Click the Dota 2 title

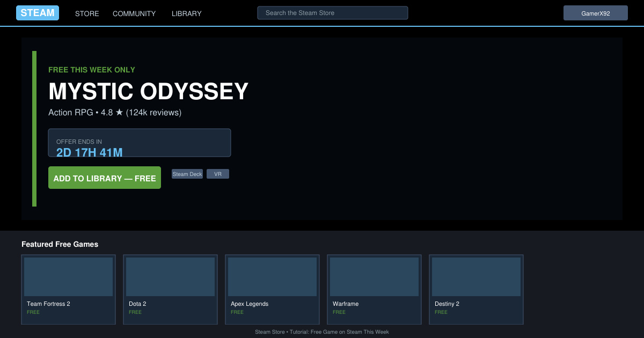click(x=137, y=304)
